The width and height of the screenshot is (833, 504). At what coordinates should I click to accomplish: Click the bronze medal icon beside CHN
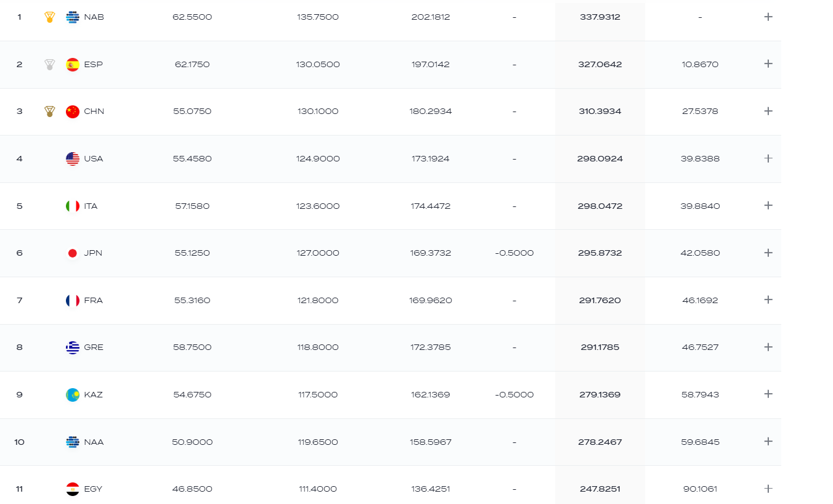point(50,112)
